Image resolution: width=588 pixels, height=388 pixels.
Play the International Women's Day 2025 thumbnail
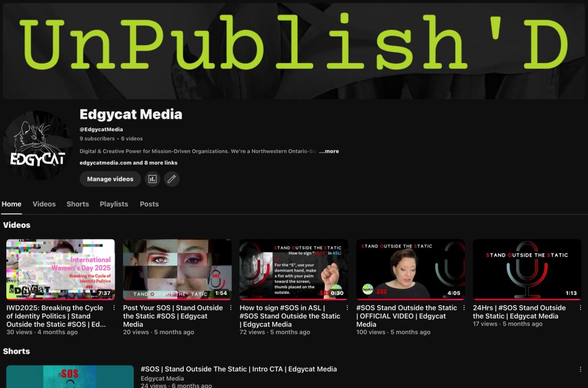click(60, 269)
